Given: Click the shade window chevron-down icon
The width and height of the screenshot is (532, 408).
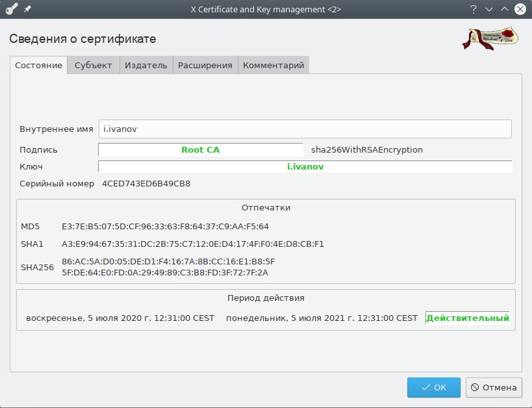Looking at the screenshot, I should click(x=488, y=9).
